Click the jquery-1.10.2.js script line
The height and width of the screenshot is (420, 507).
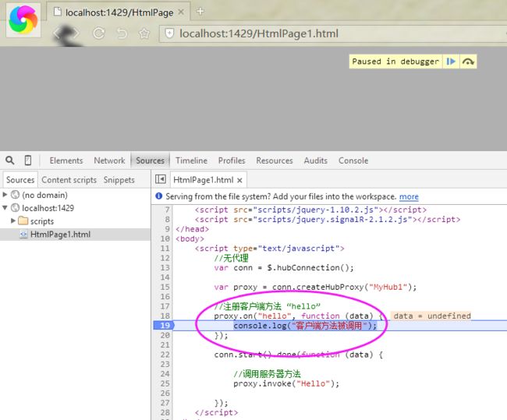click(x=310, y=210)
